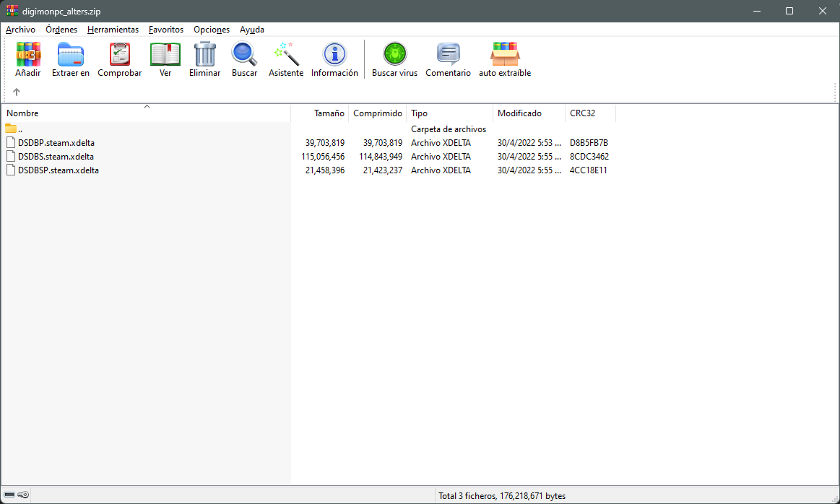Viewport: 840px width, 504px height.
Task: Show archive Información icon
Action: [335, 55]
